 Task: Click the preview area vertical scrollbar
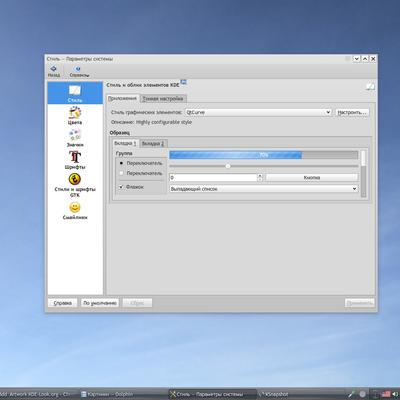pyautogui.click(x=363, y=174)
